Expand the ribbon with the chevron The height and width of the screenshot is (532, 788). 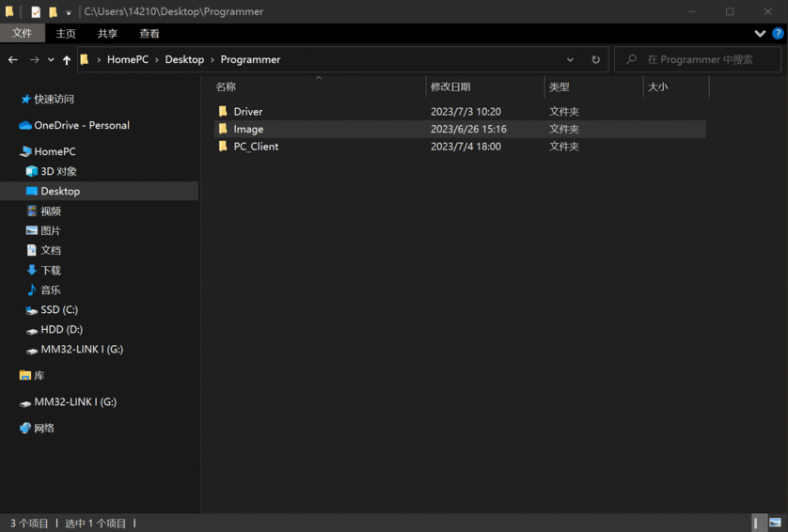click(760, 33)
